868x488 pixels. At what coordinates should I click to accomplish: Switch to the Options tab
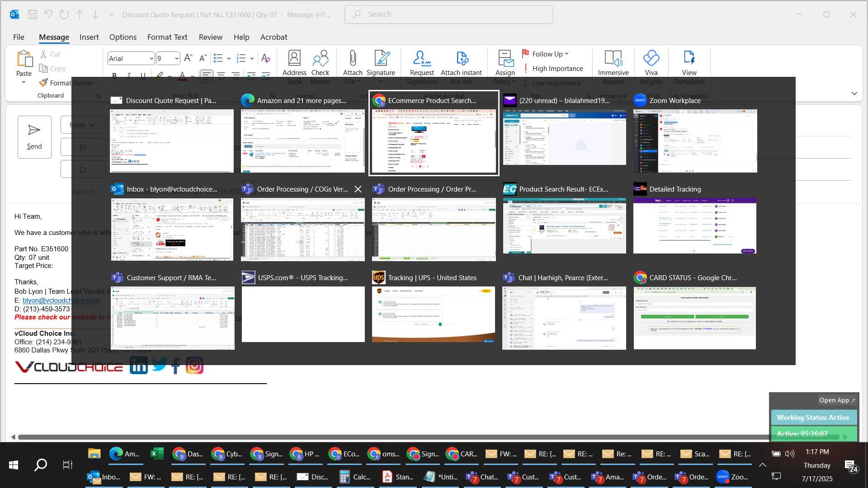(123, 37)
